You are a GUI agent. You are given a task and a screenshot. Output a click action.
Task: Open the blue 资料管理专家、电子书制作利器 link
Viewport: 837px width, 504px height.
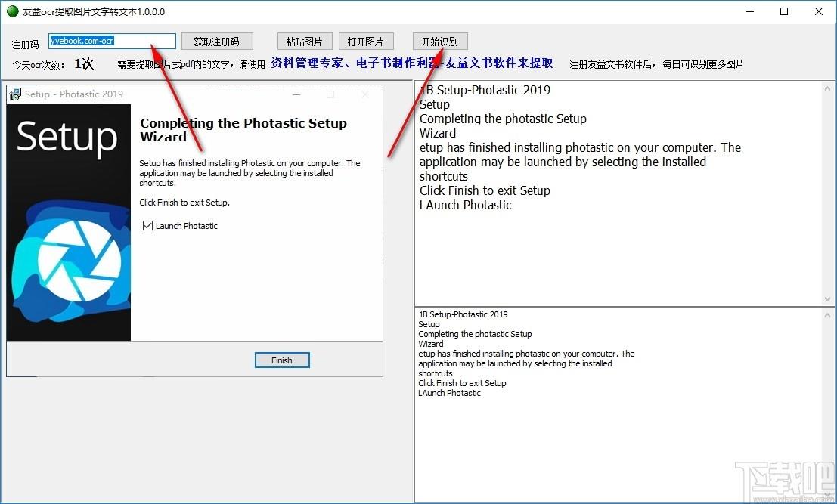click(x=411, y=63)
